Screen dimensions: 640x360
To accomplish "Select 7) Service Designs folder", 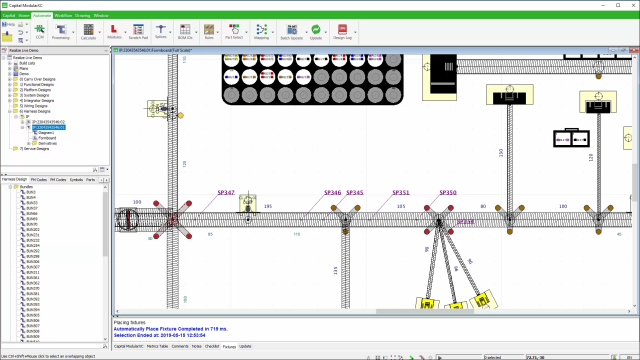I will (34, 149).
